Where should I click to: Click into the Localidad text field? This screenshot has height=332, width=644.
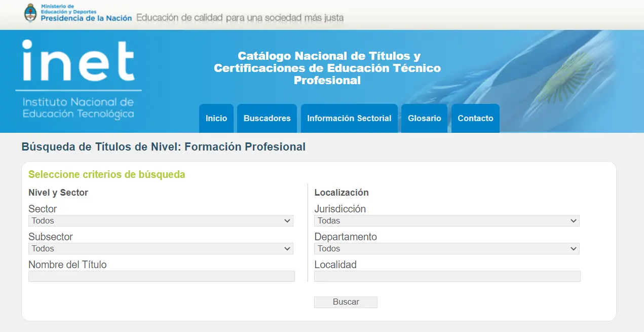click(x=447, y=276)
